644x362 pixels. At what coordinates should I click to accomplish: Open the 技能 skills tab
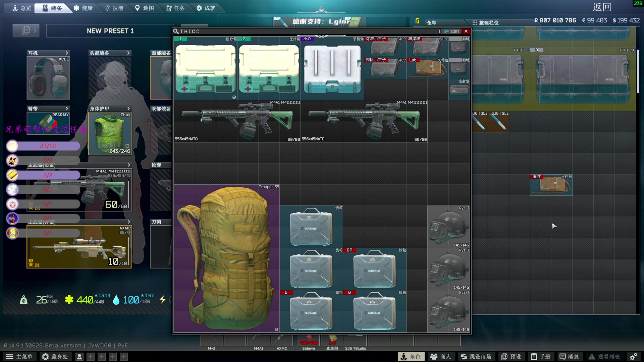pos(114,8)
